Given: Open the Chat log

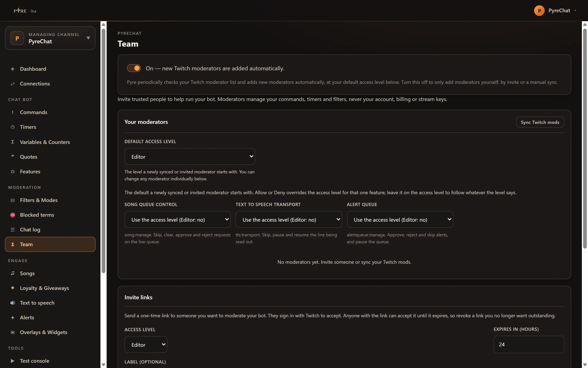Looking at the screenshot, I should coord(50,230).
